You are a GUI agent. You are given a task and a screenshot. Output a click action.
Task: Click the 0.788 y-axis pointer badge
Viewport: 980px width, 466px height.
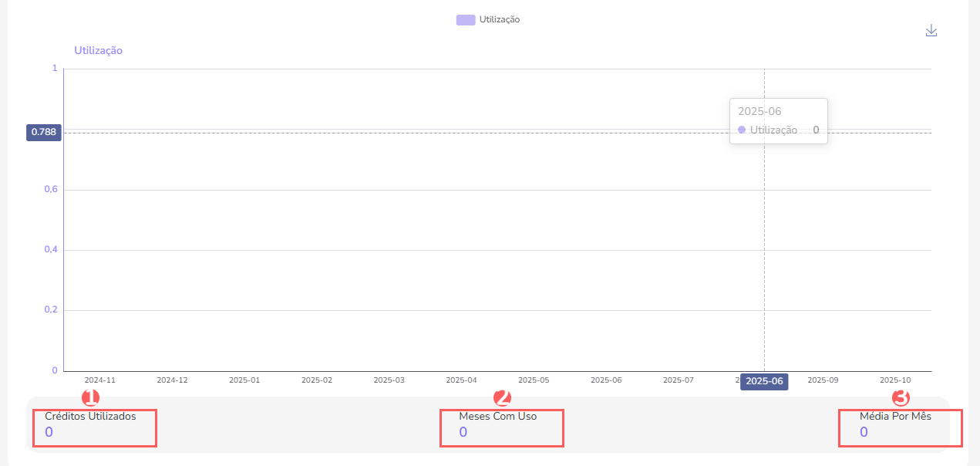pyautogui.click(x=43, y=132)
